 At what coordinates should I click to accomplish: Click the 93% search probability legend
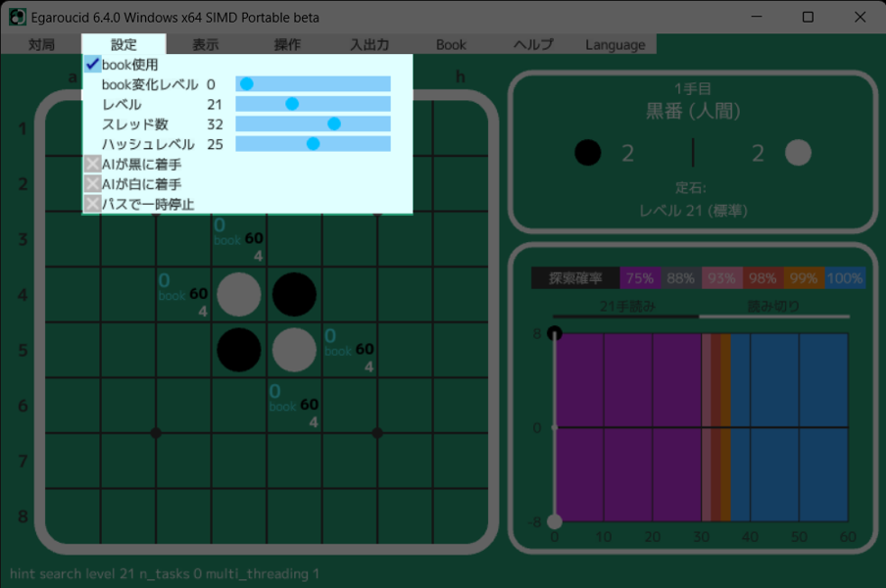coord(721,278)
